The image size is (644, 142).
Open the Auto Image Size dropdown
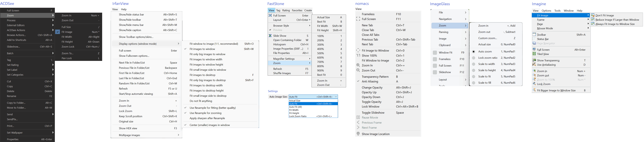336,97
